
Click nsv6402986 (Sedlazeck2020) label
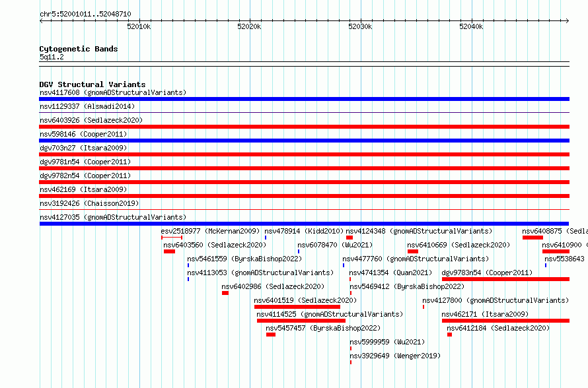pos(273,286)
